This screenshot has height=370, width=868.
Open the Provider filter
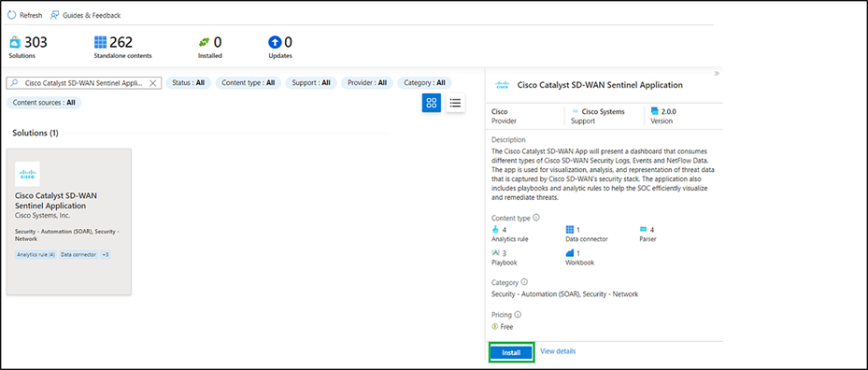(x=367, y=83)
